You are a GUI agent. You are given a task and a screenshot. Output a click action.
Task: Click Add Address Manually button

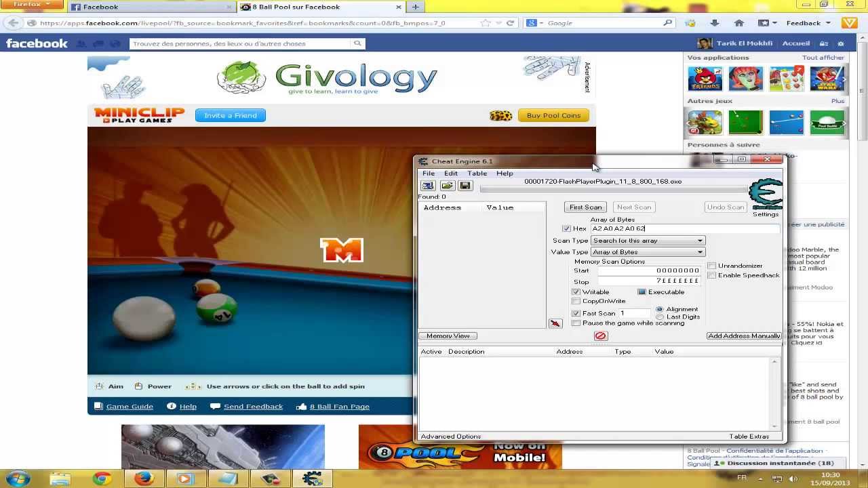pos(744,336)
